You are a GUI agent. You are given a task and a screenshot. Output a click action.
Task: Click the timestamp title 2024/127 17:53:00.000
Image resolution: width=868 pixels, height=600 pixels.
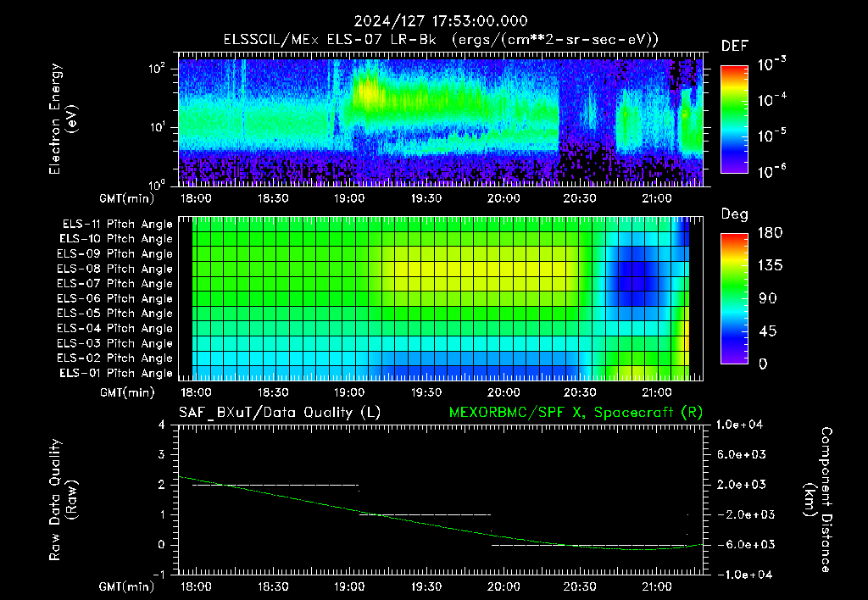(x=441, y=21)
